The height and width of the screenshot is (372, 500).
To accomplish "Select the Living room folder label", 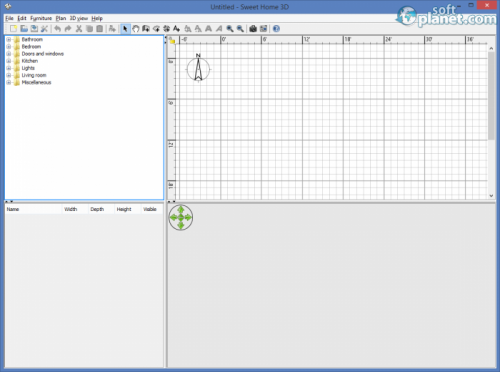I will click(x=34, y=75).
